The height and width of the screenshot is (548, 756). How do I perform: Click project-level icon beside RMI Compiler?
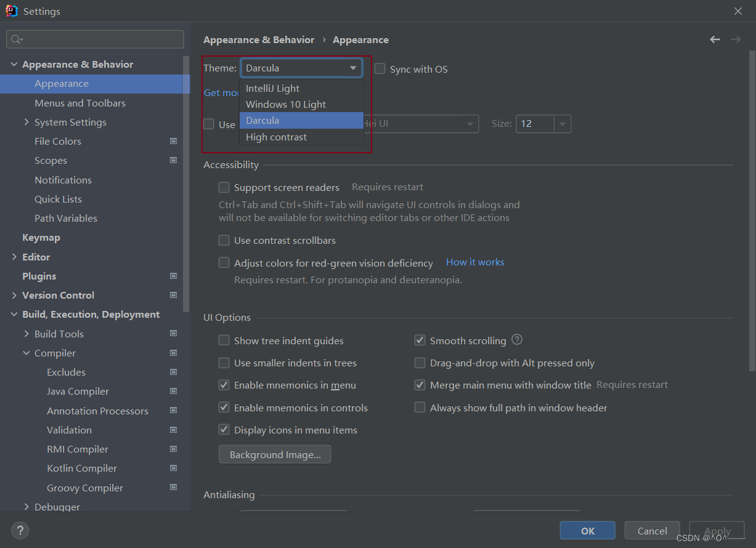tap(173, 449)
